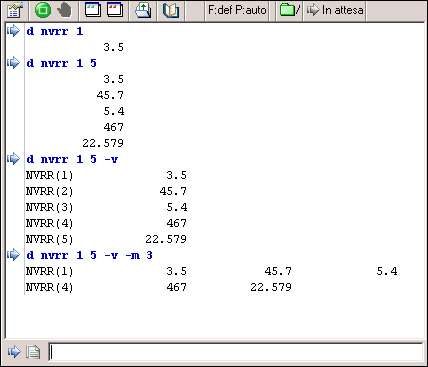The height and width of the screenshot is (367, 428).
Task: Open the properties checklist icon in toolbar
Action: 15,10
